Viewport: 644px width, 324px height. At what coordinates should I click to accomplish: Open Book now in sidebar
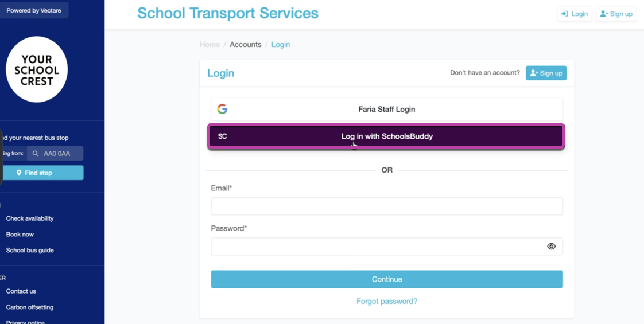click(20, 235)
